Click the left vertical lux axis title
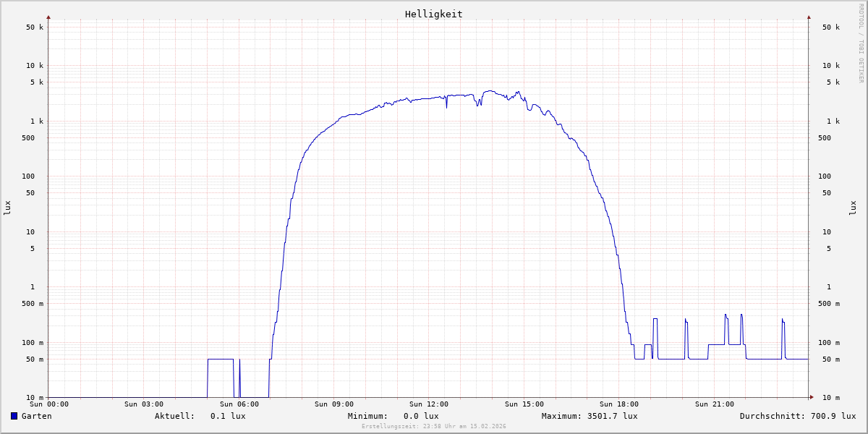Image resolution: width=868 pixels, height=434 pixels. (x=7, y=208)
